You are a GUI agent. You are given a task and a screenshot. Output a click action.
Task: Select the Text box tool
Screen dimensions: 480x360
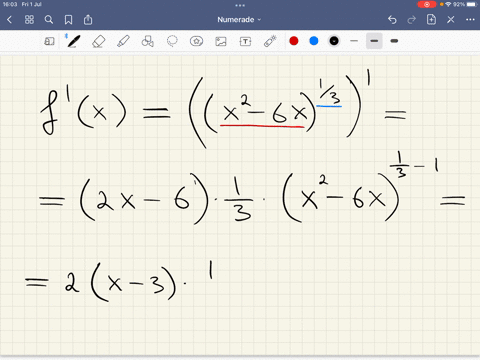coord(245,41)
